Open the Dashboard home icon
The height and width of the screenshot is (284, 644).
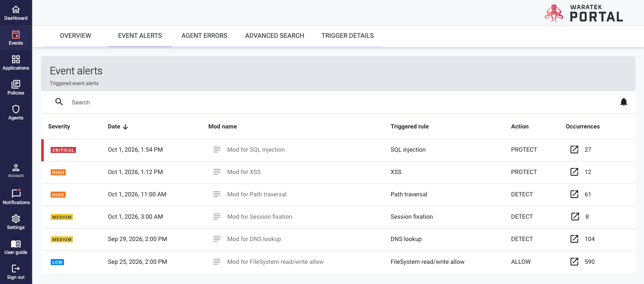tap(16, 9)
